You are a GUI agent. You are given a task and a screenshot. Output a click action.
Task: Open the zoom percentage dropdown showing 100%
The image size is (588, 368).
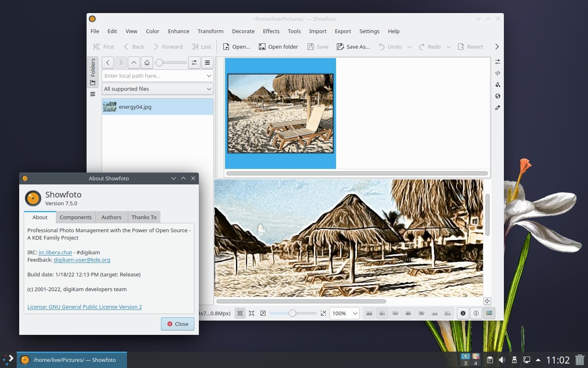(x=344, y=313)
